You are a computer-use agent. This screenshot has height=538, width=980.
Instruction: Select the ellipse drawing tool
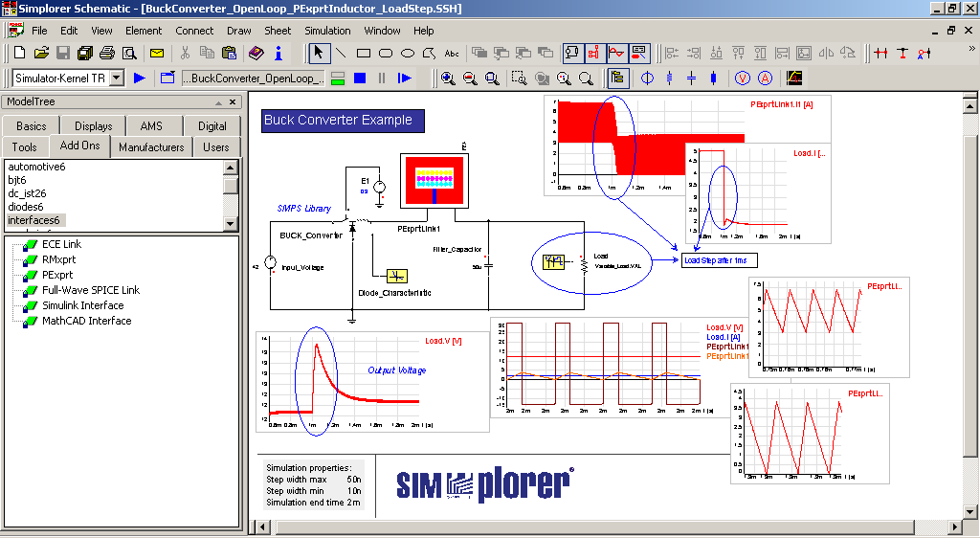[x=408, y=53]
